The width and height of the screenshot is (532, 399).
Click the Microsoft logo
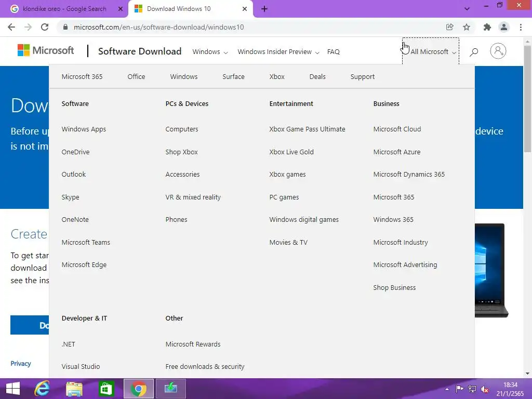click(46, 50)
